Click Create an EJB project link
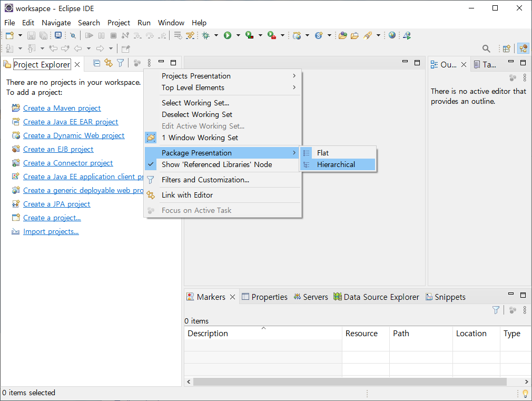The height and width of the screenshot is (401, 532). 58,150
